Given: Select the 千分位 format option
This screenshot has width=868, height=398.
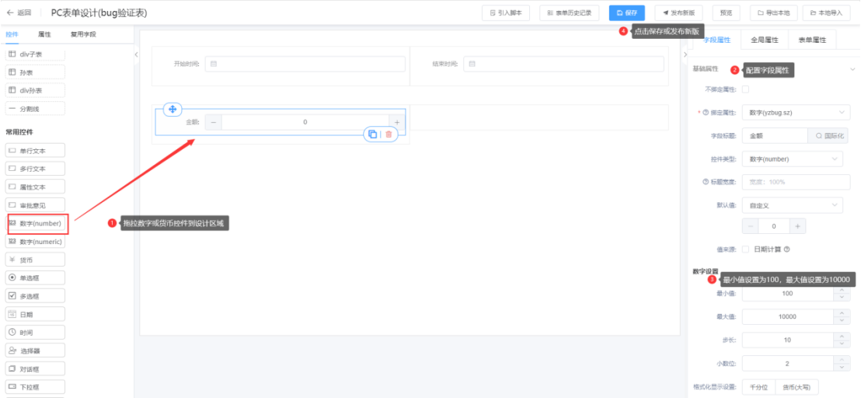Looking at the screenshot, I should (x=758, y=387).
